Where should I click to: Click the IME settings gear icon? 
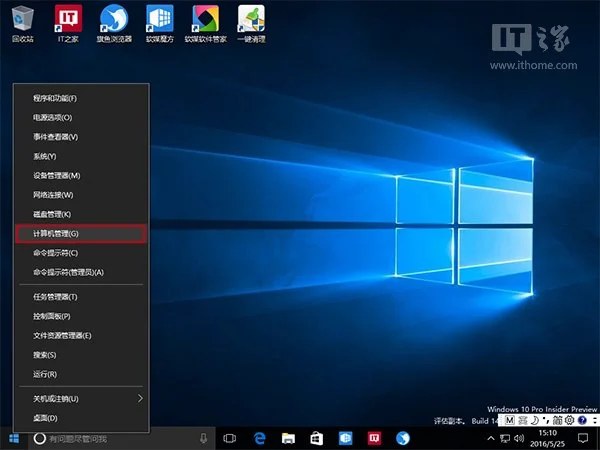tap(569, 420)
